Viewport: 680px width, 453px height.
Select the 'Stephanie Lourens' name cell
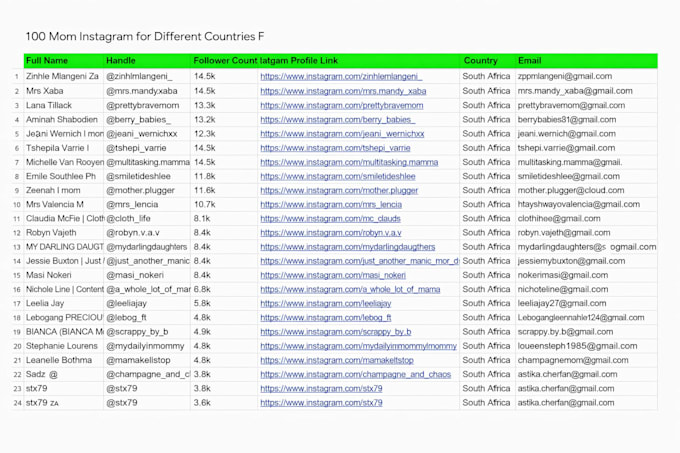click(64, 346)
